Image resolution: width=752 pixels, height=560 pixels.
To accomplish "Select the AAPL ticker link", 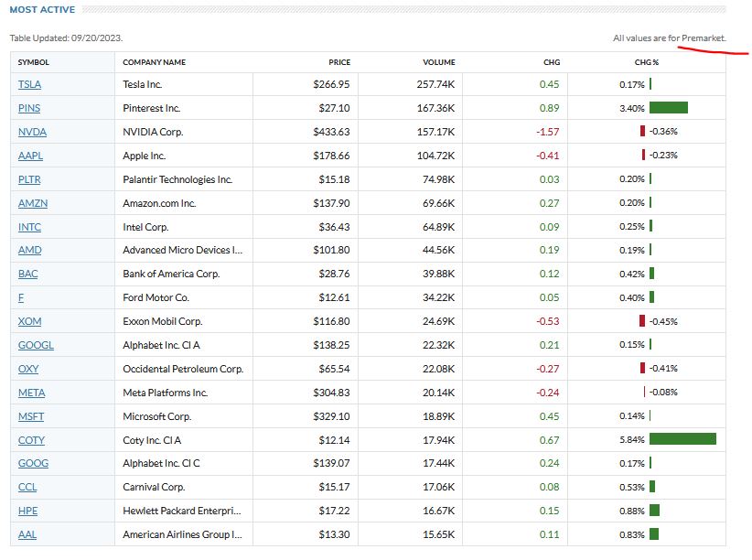I will pos(30,156).
